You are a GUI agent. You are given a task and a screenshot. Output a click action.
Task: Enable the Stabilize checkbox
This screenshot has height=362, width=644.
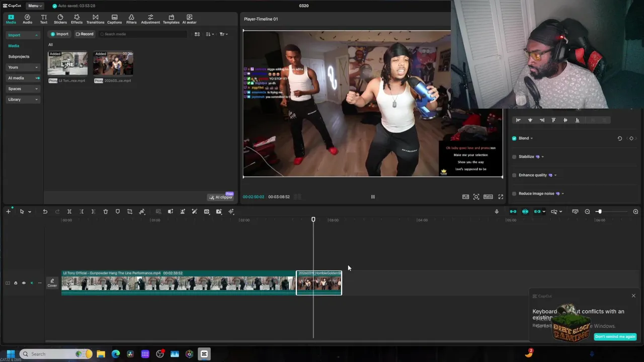(x=514, y=157)
